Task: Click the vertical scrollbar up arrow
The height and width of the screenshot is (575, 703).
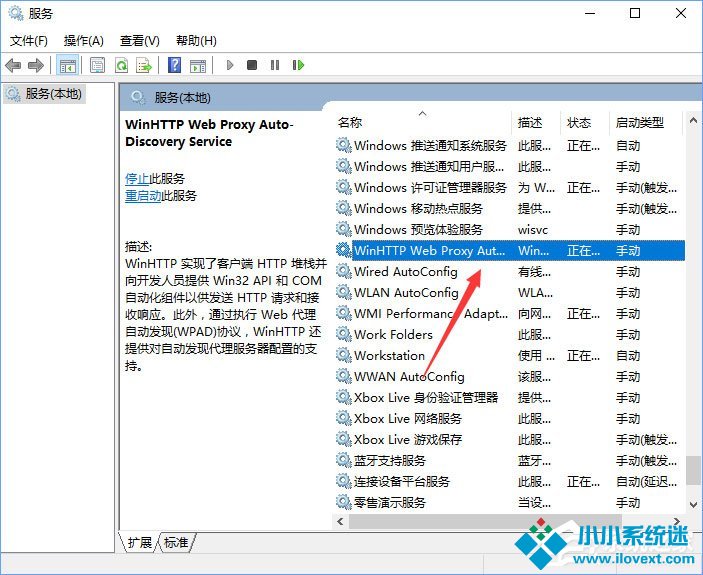Action: pyautogui.click(x=693, y=120)
